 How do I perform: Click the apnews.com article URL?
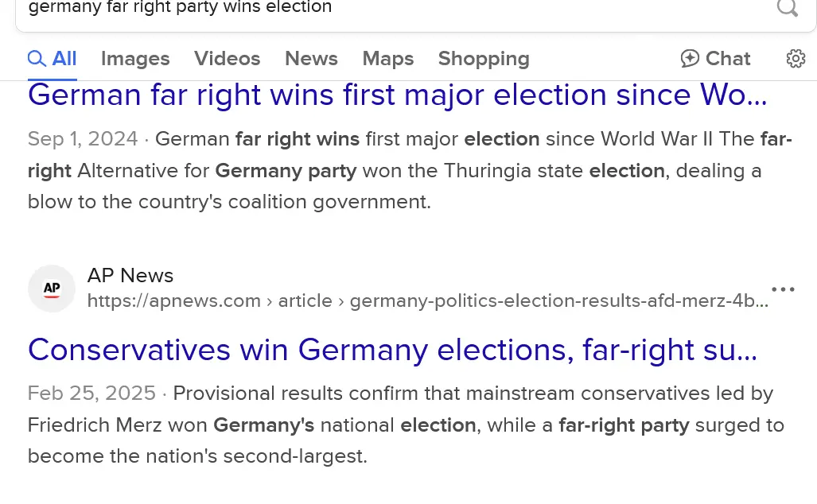click(x=427, y=301)
